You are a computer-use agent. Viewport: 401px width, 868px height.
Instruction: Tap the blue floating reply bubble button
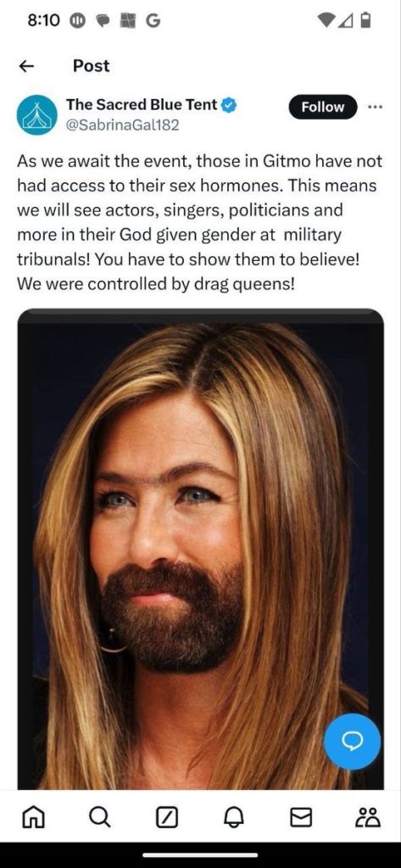click(352, 741)
